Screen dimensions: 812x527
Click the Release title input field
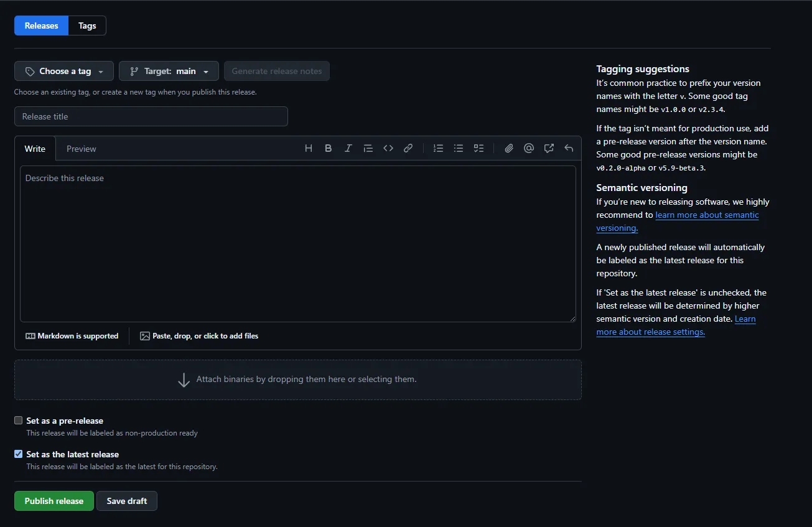(151, 116)
